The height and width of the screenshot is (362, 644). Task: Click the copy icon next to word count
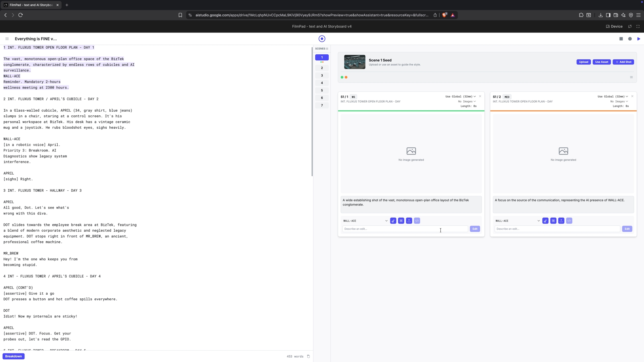coord(308,356)
